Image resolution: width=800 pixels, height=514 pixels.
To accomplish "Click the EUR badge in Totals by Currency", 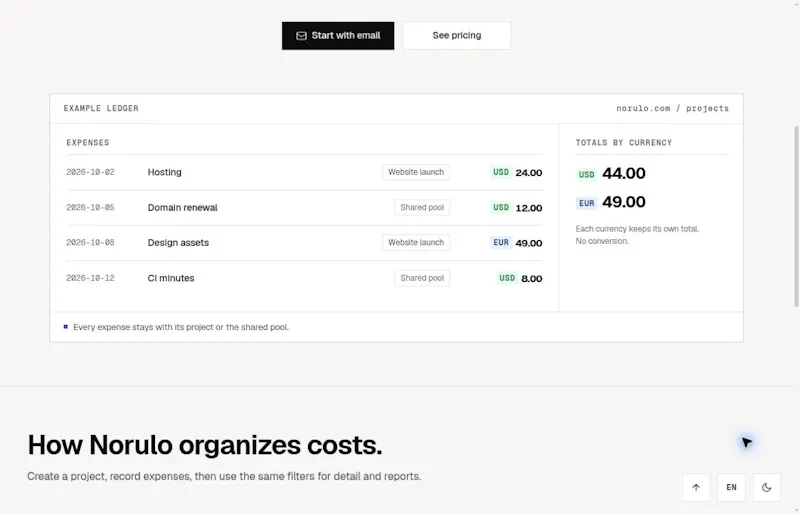I will click(586, 203).
